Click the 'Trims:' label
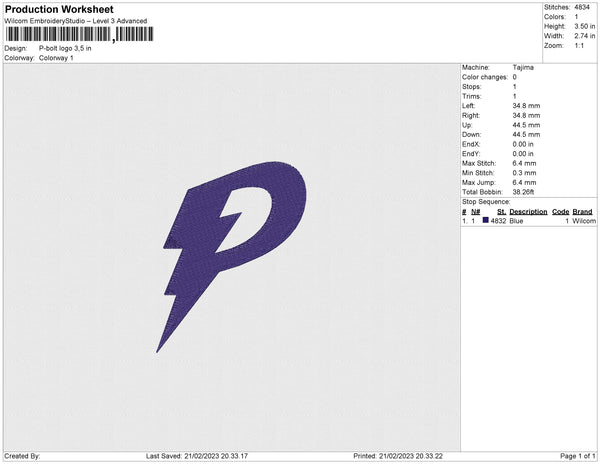This screenshot has height=464, width=600. [471, 96]
